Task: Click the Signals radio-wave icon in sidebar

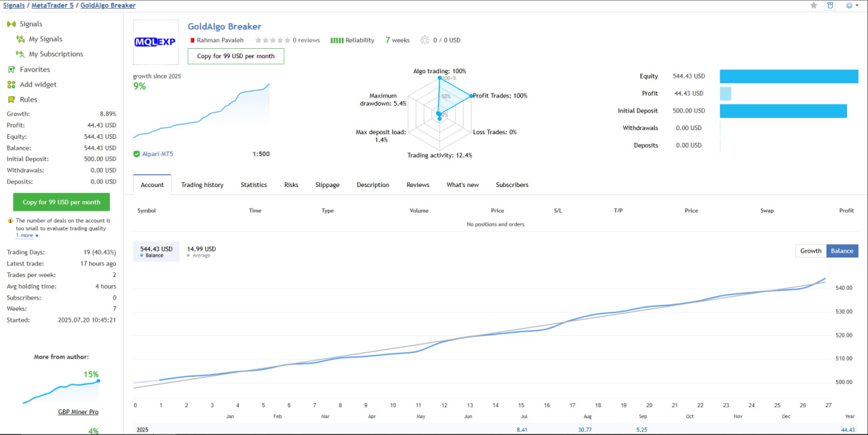Action: pos(12,24)
